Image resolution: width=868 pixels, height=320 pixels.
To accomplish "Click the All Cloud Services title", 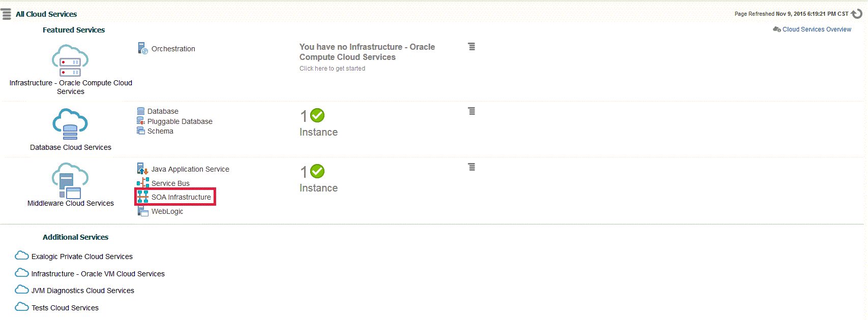I will click(46, 14).
